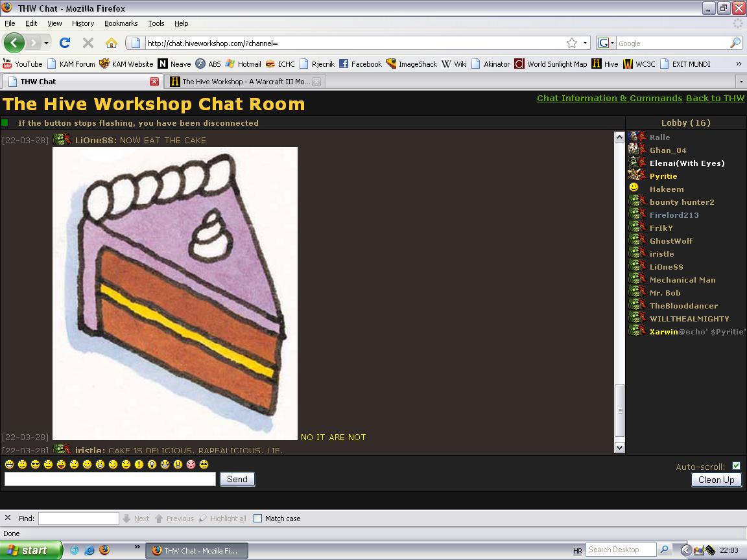747x560 pixels.
Task: Click the chat vertical scrollbar thumb
Action: point(619,410)
